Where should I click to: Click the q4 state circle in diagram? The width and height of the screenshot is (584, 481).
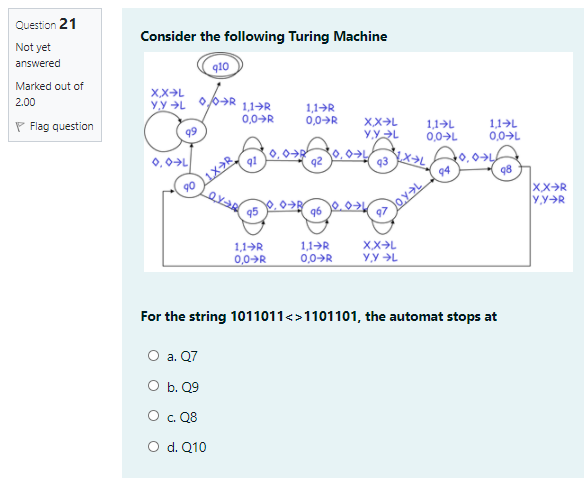pos(444,171)
